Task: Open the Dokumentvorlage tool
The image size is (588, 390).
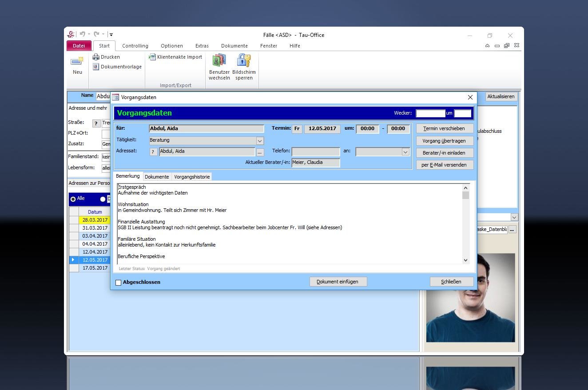Action: click(117, 67)
